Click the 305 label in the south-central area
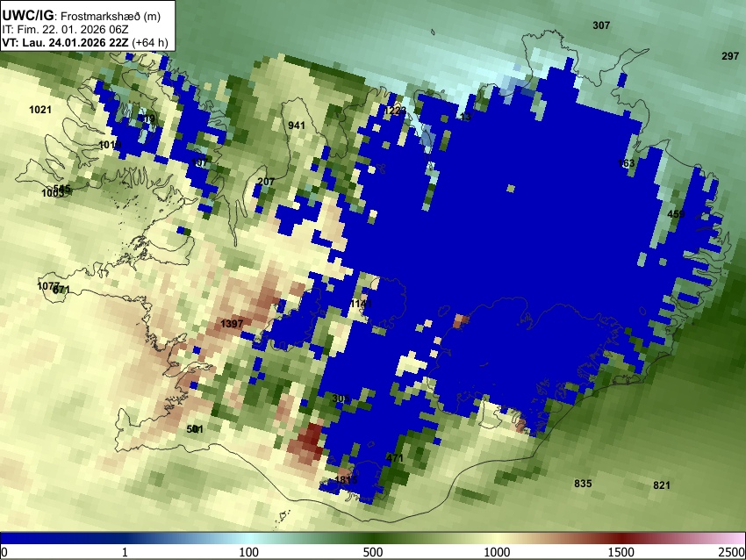 point(341,398)
